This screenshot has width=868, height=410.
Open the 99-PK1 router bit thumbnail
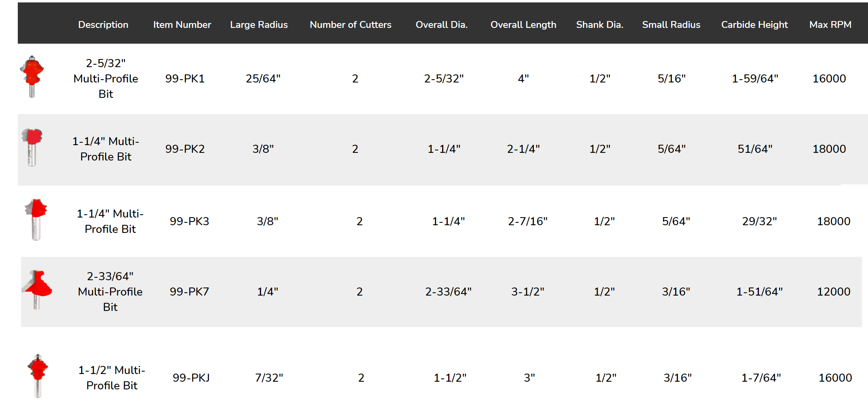click(x=32, y=77)
